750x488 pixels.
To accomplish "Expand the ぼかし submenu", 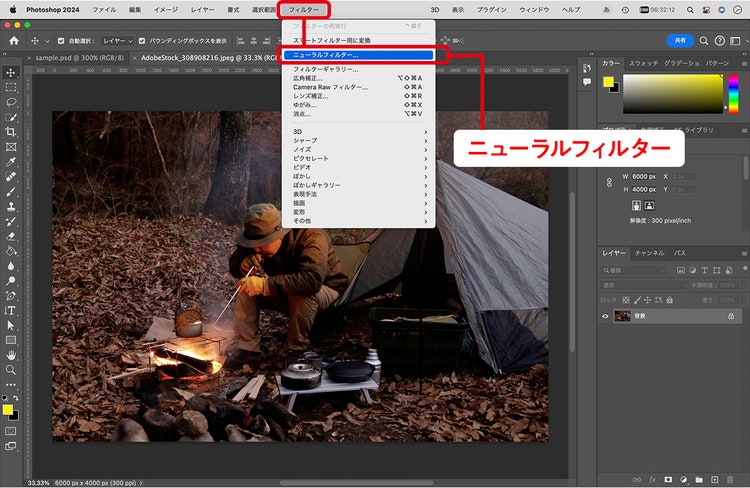I will point(359,177).
